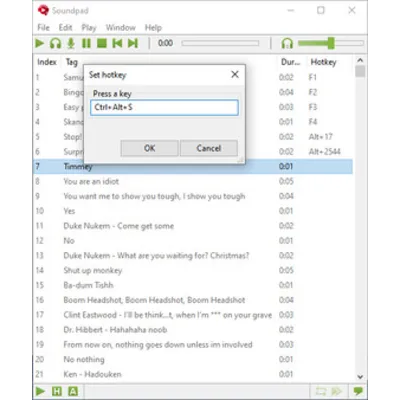Select the "Boom Headshot" sound row
The width and height of the screenshot is (400, 400).
coord(193,300)
